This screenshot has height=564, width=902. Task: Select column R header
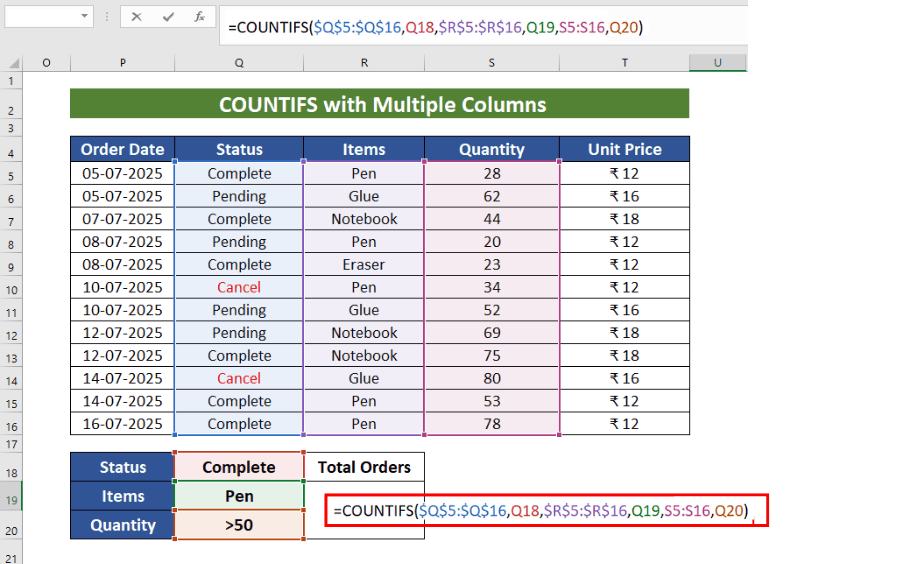(x=364, y=63)
